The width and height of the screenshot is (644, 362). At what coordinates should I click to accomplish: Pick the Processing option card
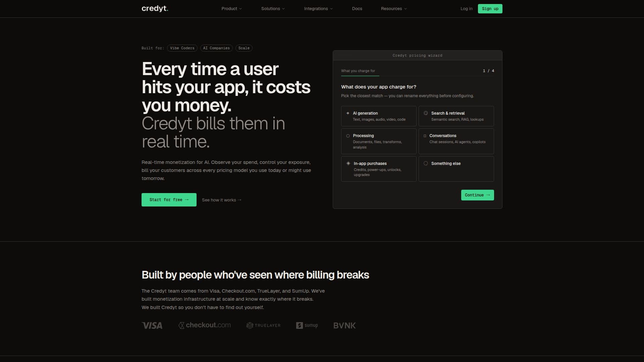point(379,141)
